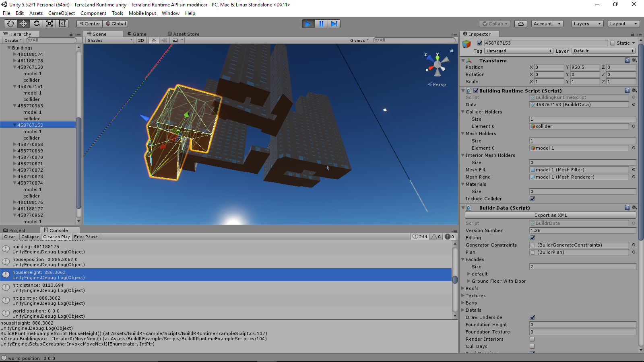Switch to the Project tab

click(x=14, y=230)
